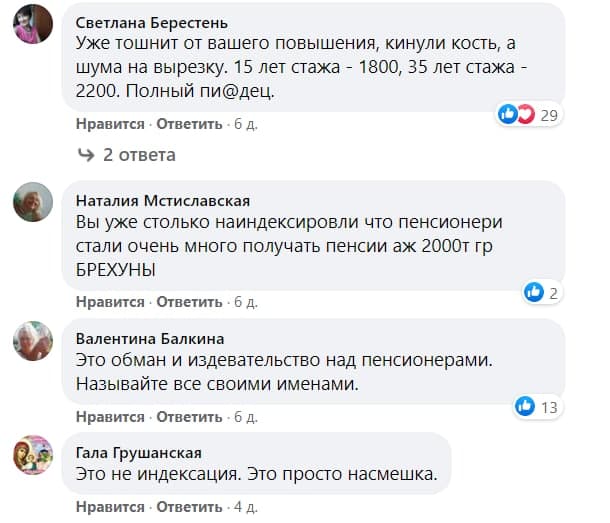Click Валентина Балкина's profile avatar
This screenshot has height=523, width=610.
tap(33, 341)
